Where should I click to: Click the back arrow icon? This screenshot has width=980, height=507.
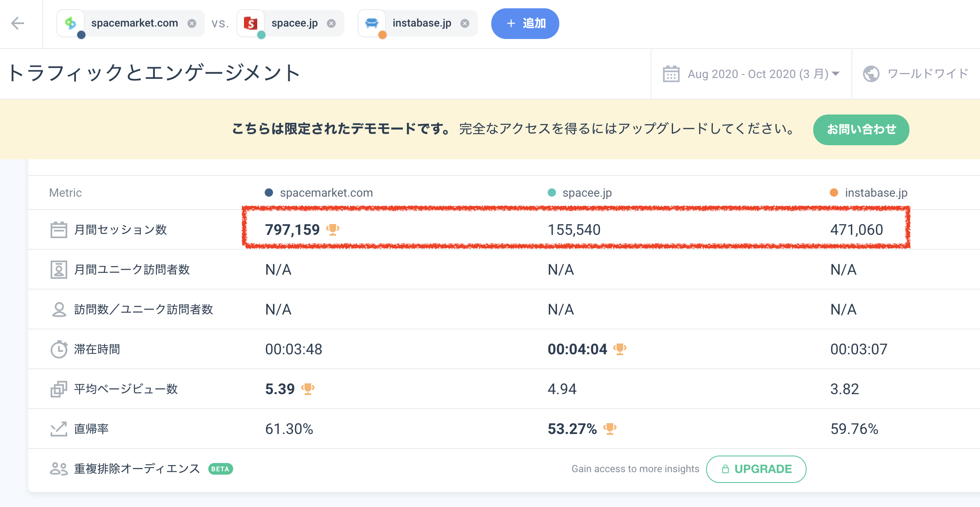tap(18, 23)
